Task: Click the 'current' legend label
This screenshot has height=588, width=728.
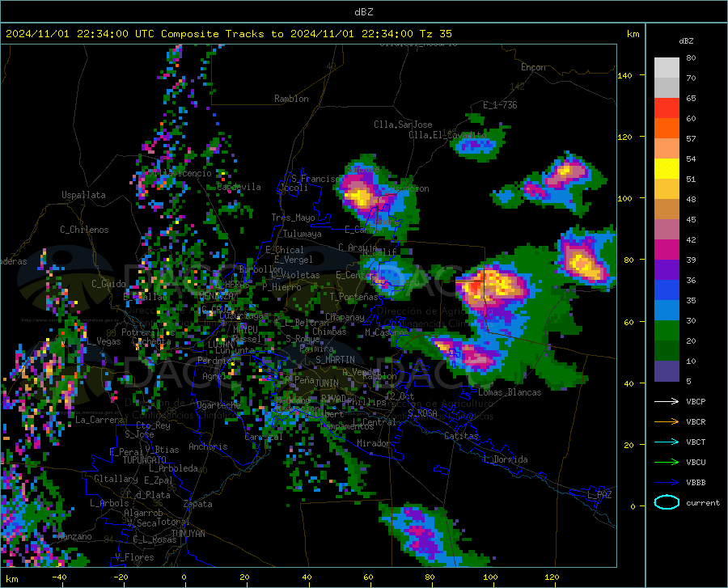Action: click(x=703, y=502)
